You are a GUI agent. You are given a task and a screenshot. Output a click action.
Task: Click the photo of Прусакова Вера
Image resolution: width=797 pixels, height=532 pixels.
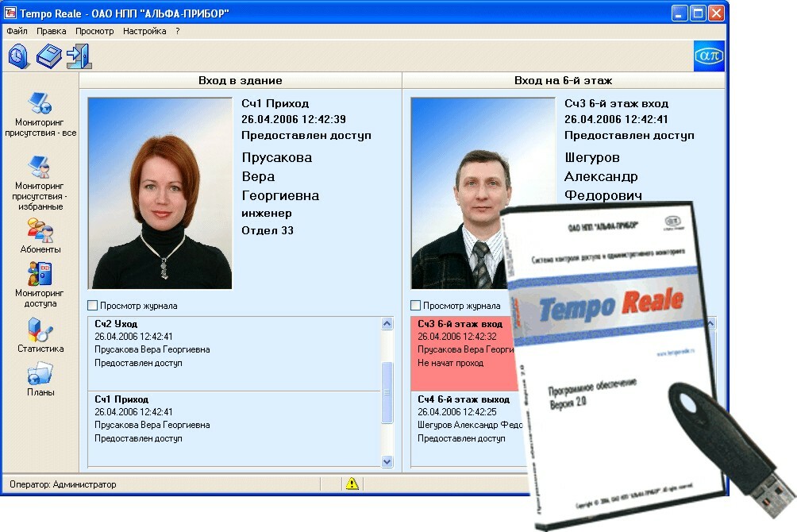pos(160,193)
